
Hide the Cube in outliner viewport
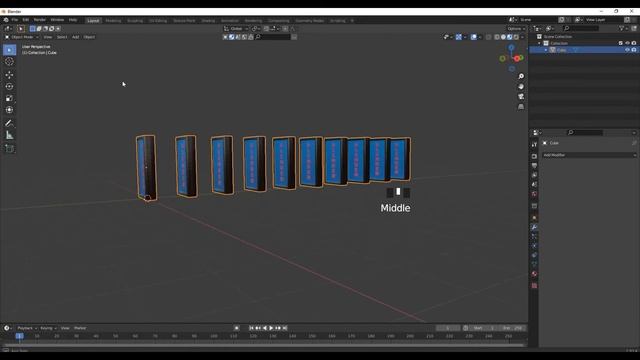627,50
